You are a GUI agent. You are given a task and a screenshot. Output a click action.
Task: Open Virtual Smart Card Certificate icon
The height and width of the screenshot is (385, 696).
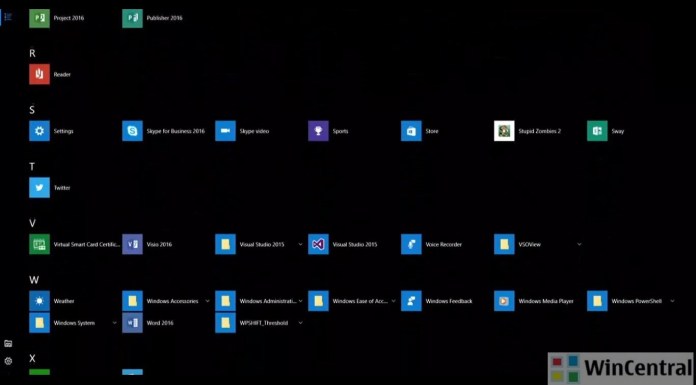pyautogui.click(x=40, y=244)
